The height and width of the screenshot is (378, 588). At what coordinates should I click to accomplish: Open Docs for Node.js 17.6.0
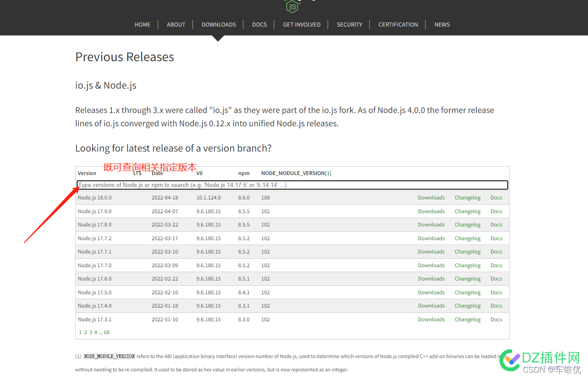[x=496, y=279]
